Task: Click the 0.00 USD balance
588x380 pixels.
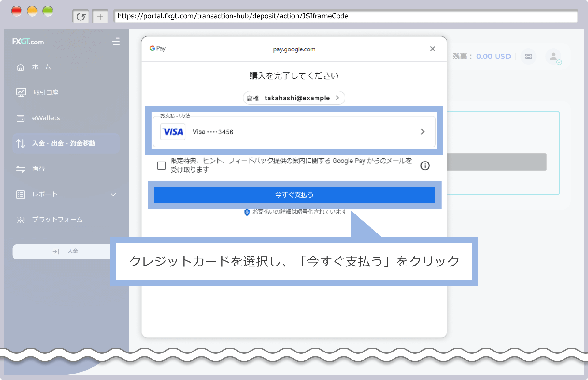Action: [493, 56]
